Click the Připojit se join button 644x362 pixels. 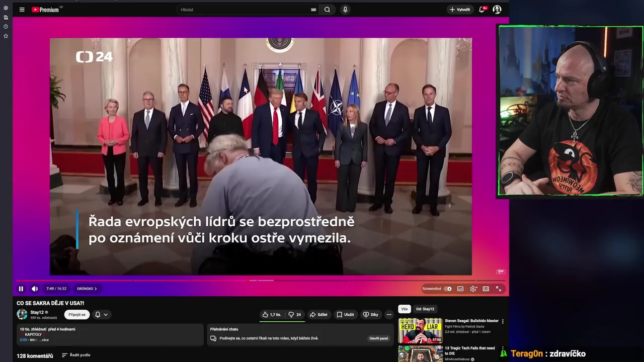tap(77, 314)
